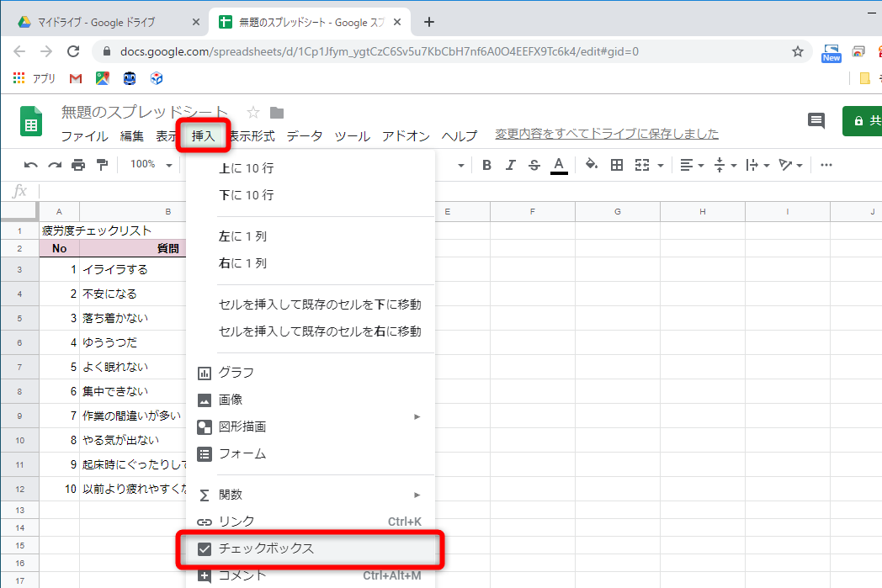
Task: Print the spreadsheet
Action: click(76, 165)
